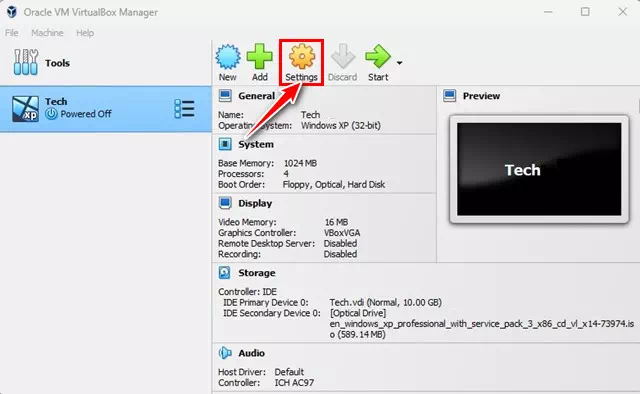Screen dimensions: 640x394
Task: Open the Start button dropdown arrow
Action: (x=399, y=63)
